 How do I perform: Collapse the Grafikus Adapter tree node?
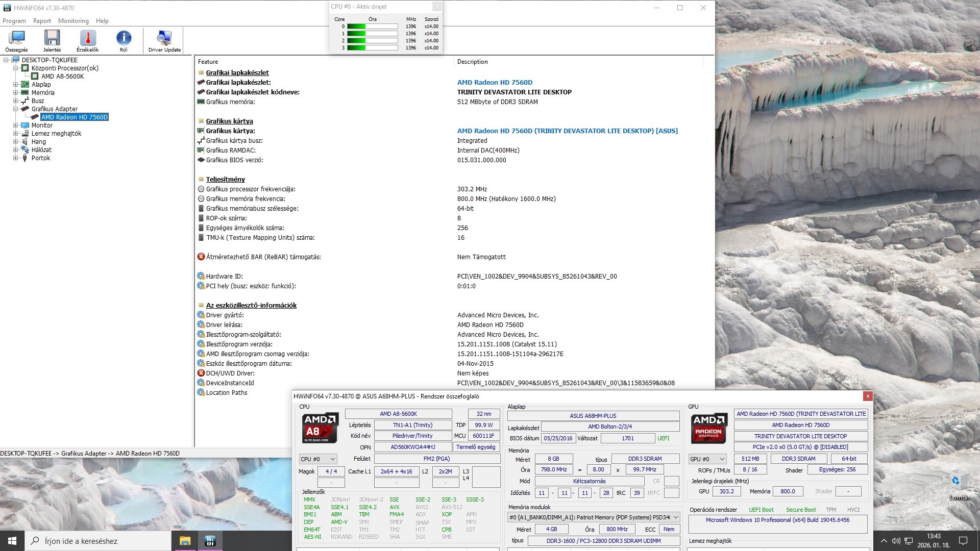point(15,109)
